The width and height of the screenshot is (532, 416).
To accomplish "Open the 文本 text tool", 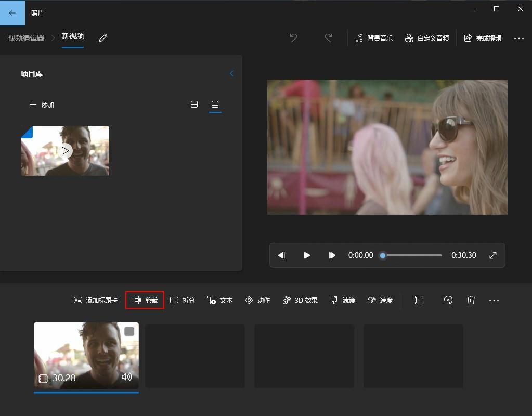I will (x=220, y=300).
